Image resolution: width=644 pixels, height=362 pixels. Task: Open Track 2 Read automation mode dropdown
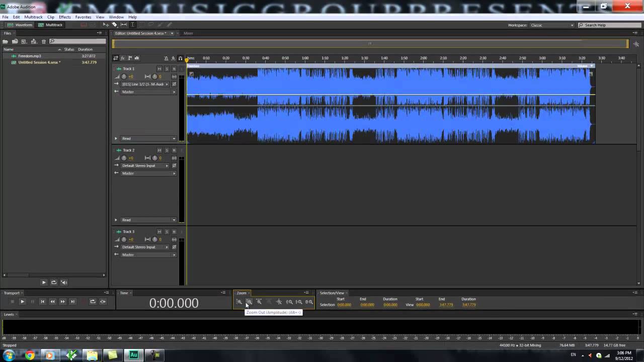148,220
